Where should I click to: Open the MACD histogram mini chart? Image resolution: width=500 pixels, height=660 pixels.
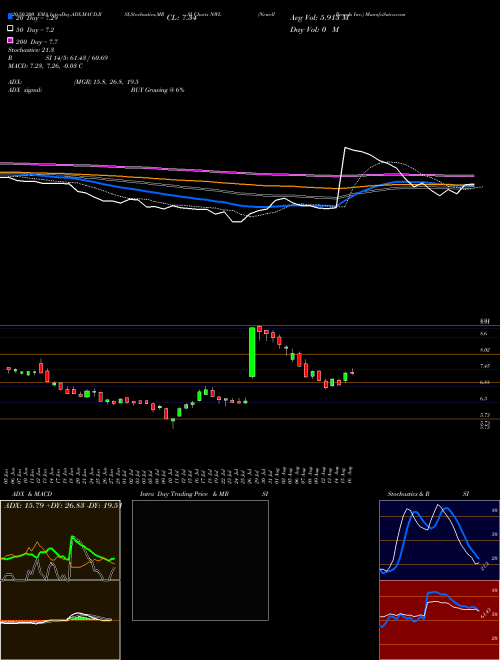[60, 620]
